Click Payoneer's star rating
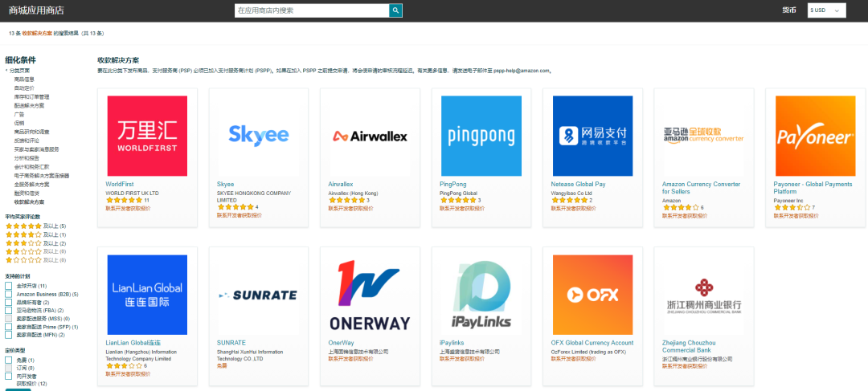868x391 pixels. [x=792, y=207]
